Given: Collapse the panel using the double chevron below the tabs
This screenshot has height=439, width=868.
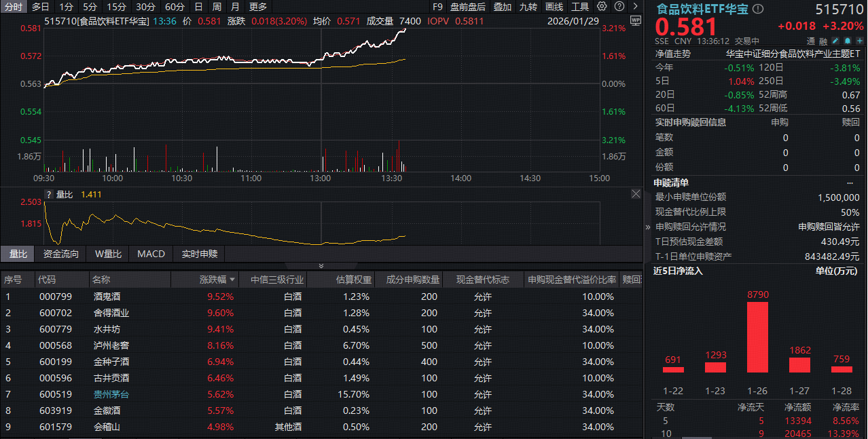Looking at the screenshot, I should (321, 266).
